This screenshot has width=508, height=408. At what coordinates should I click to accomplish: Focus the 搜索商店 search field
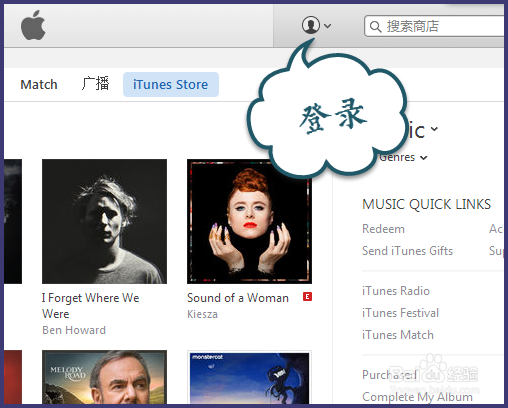point(435,26)
